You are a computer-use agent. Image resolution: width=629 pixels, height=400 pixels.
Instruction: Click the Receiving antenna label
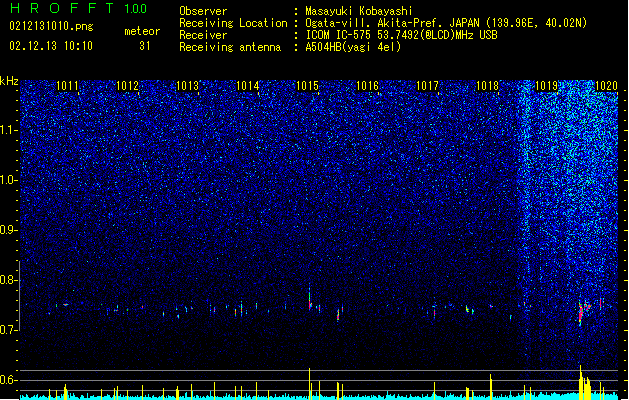[x=230, y=47]
